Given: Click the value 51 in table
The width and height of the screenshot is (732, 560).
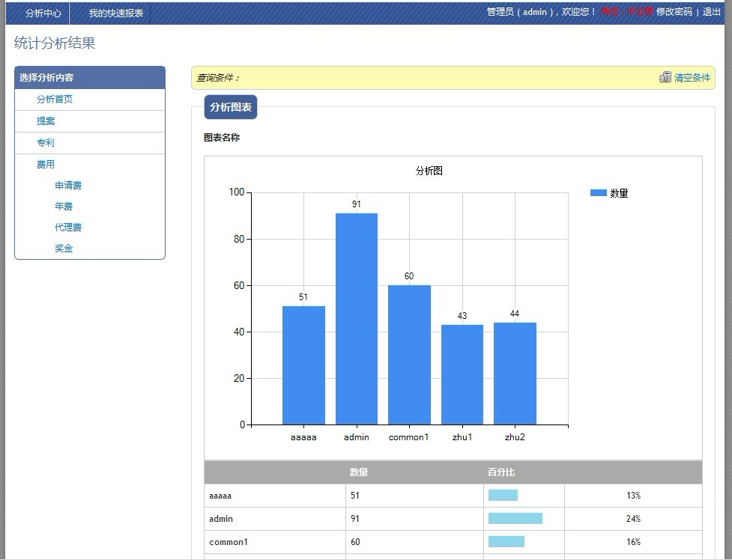Looking at the screenshot, I should click(355, 496).
